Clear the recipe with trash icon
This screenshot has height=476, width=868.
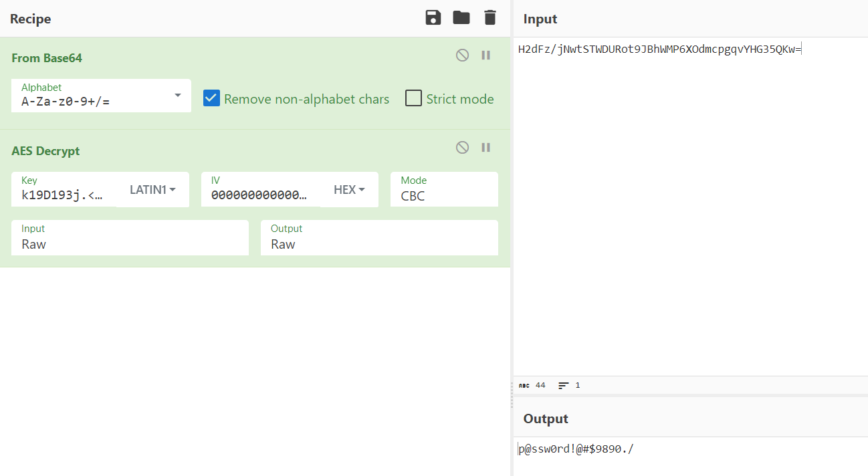pos(490,18)
